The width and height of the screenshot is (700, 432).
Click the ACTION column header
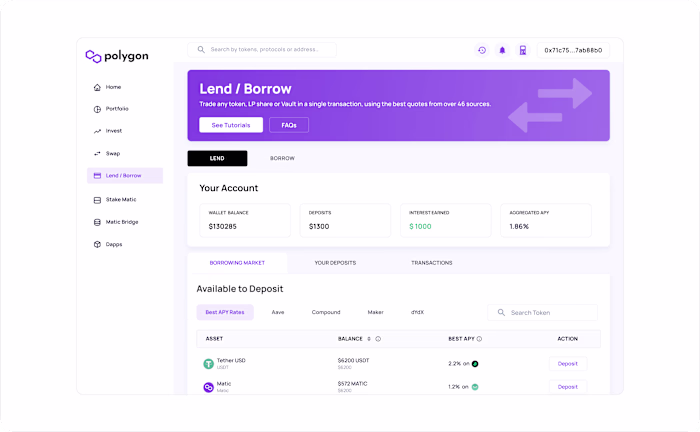568,339
